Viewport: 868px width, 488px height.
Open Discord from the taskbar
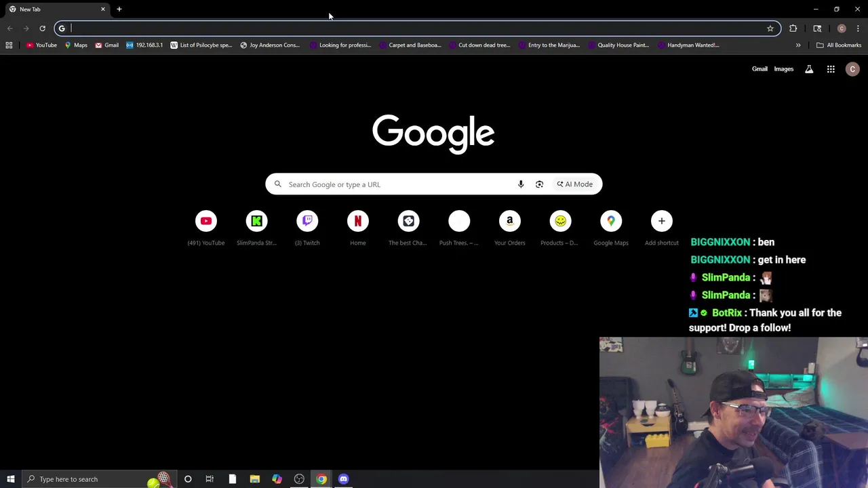coord(343,479)
